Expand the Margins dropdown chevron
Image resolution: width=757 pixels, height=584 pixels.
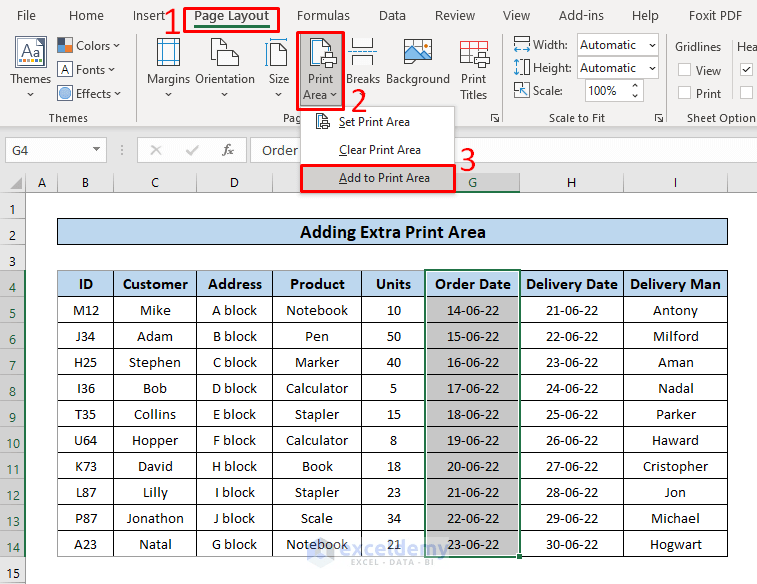(x=168, y=95)
